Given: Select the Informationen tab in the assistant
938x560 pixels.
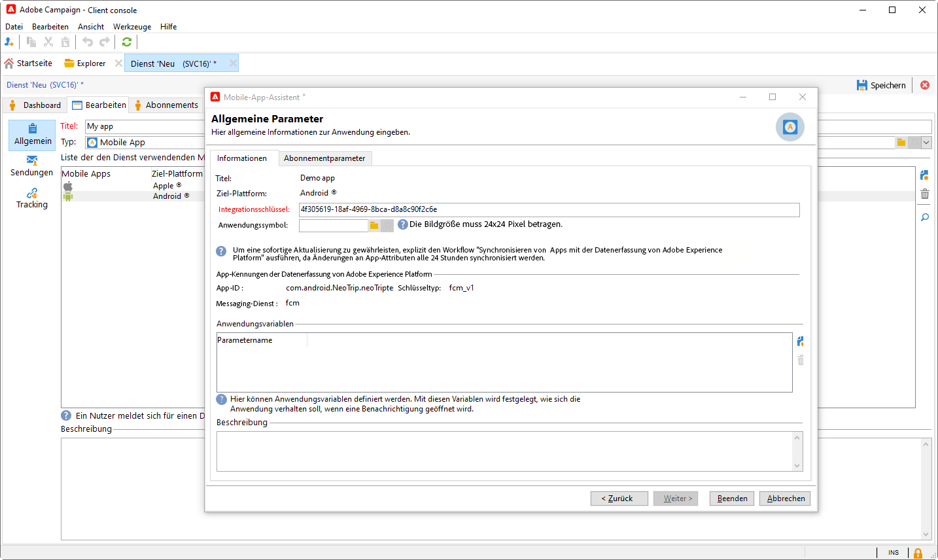Looking at the screenshot, I should 242,158.
